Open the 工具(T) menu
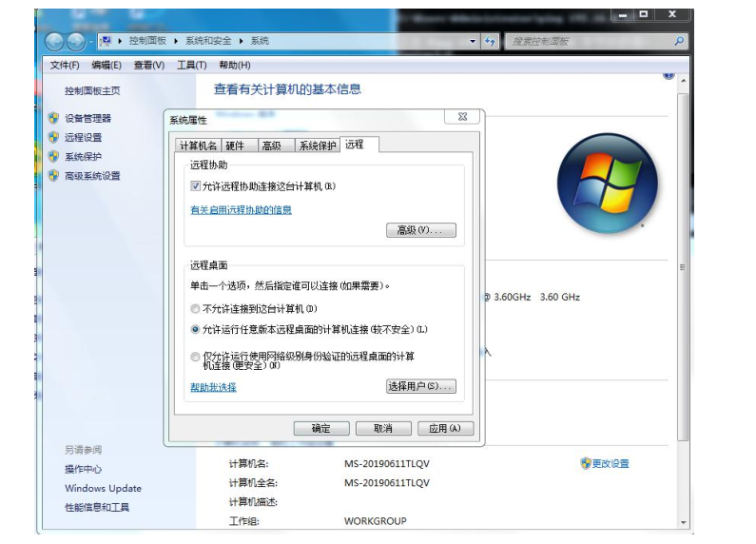Viewport: 756px width, 544px height. [191, 65]
